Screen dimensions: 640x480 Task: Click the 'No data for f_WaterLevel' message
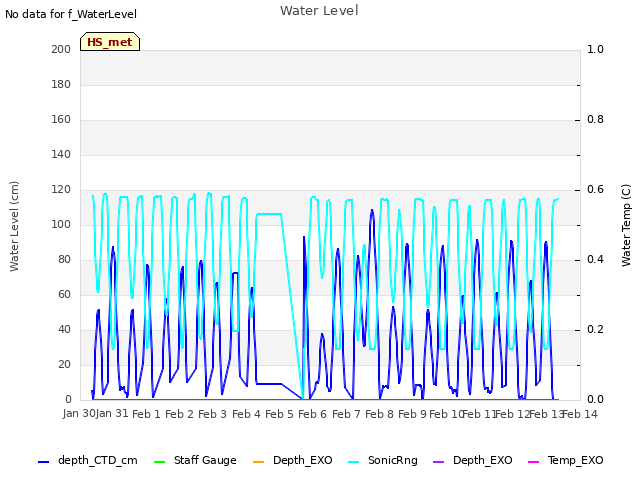coord(71,14)
